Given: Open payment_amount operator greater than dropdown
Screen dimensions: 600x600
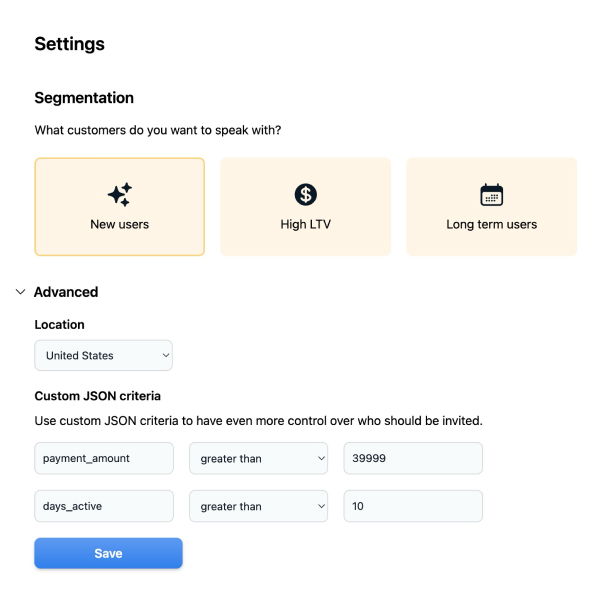Looking at the screenshot, I should (x=258, y=458).
